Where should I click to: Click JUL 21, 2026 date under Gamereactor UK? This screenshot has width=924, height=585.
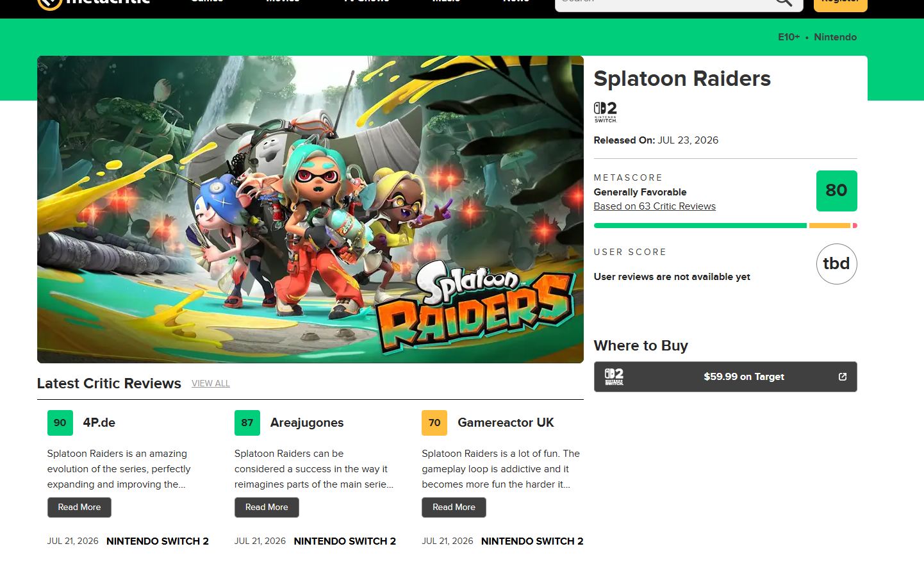(447, 541)
